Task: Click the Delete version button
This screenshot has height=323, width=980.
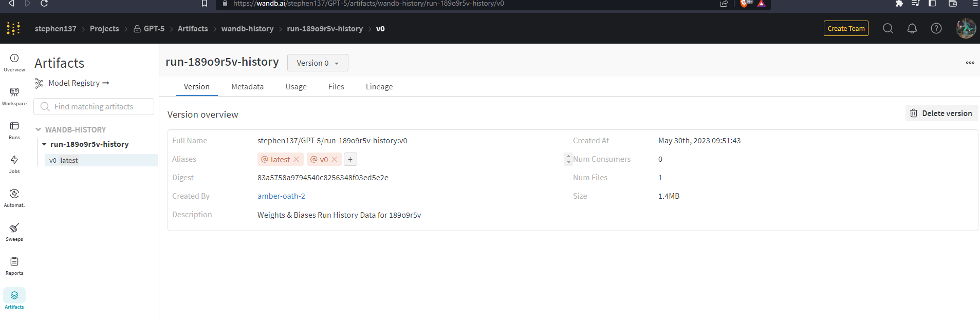Action: tap(941, 113)
